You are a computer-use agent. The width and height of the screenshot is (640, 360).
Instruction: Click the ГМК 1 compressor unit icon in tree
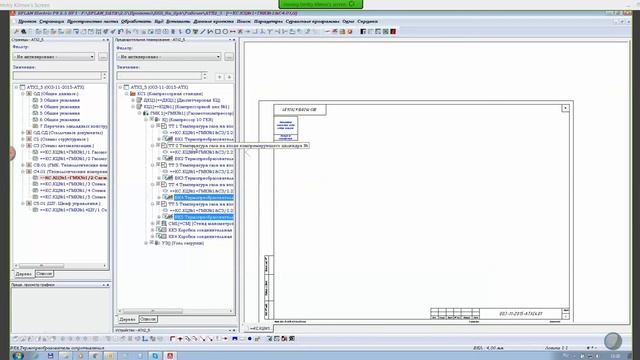point(146,113)
